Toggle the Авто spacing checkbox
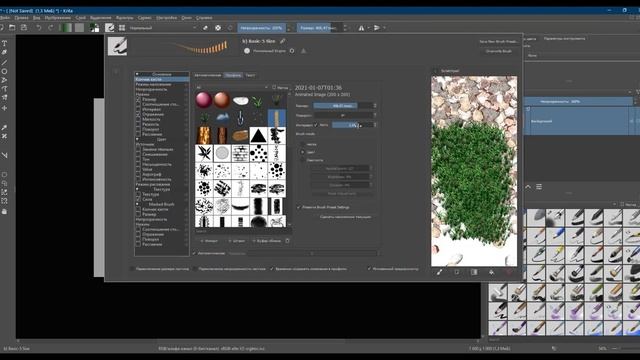 [316, 125]
